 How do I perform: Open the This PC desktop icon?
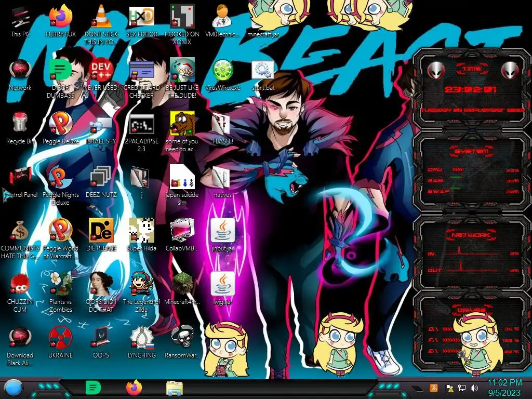click(20, 17)
